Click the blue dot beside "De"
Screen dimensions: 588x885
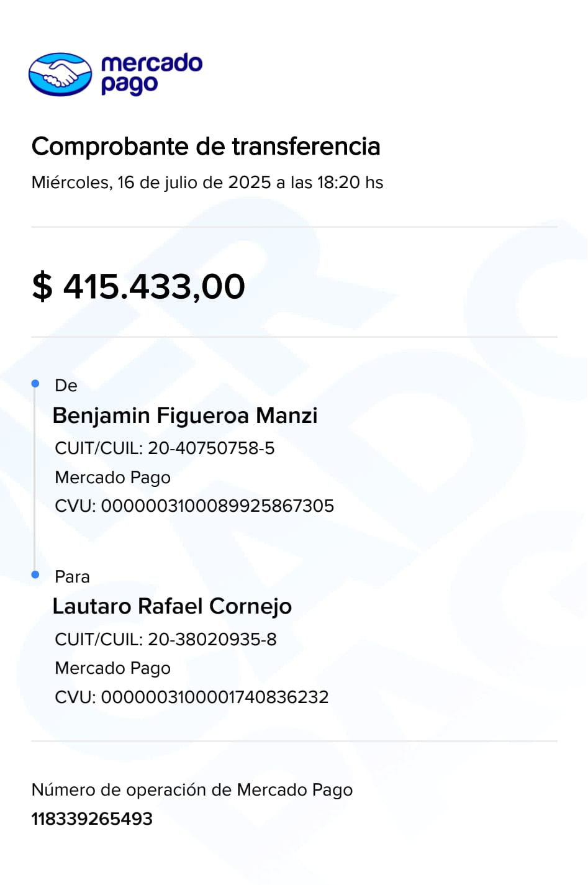(35, 384)
